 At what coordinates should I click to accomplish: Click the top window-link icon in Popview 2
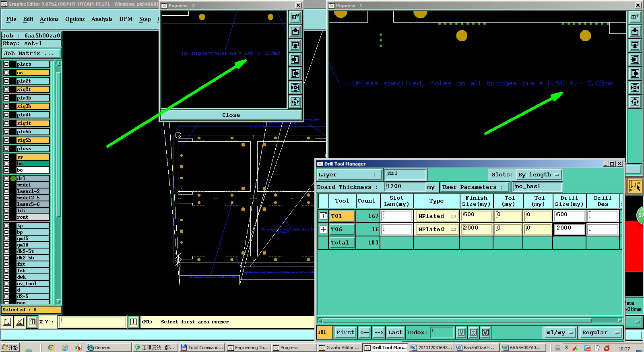click(295, 17)
